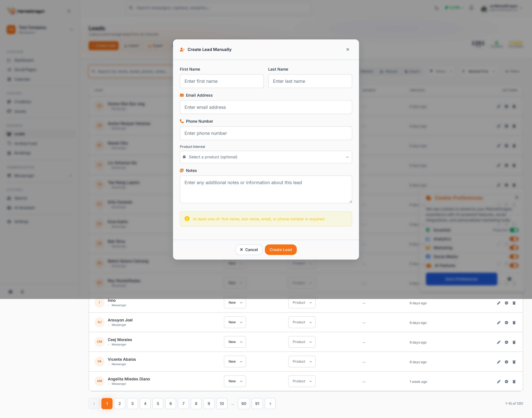Edit the Inno lead with pencil icon
Image resolution: width=532 pixels, height=418 pixels.
coord(499,303)
